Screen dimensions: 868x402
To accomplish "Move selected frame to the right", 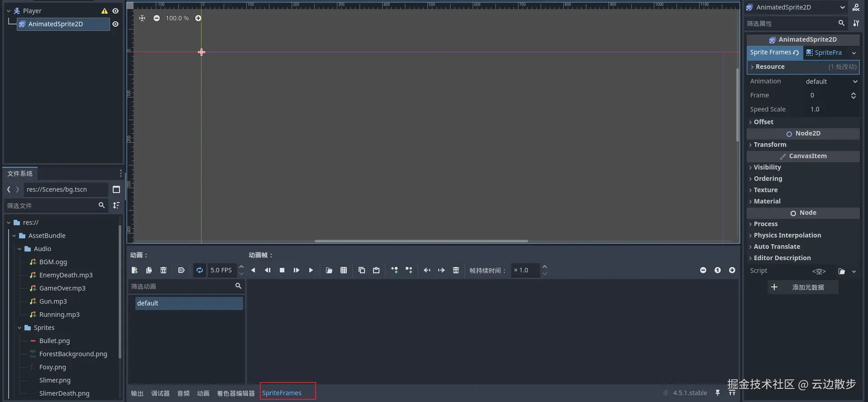I will click(441, 270).
